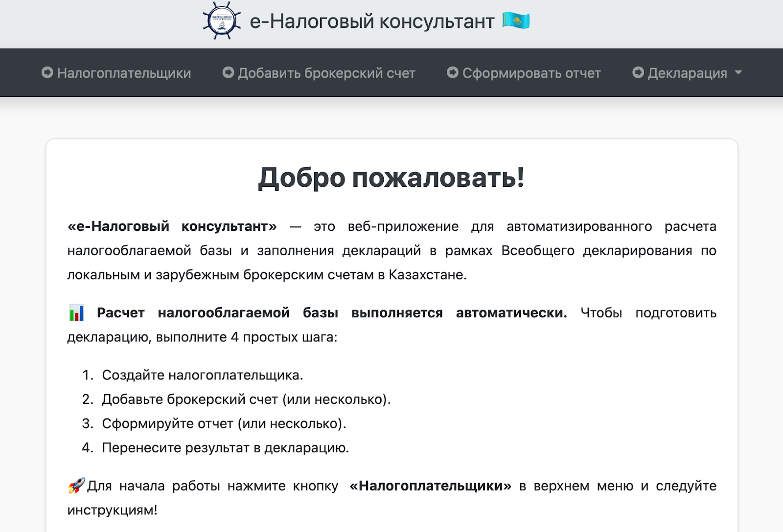
Task: Click the е-Налоговый консультант header title
Action: (x=372, y=22)
